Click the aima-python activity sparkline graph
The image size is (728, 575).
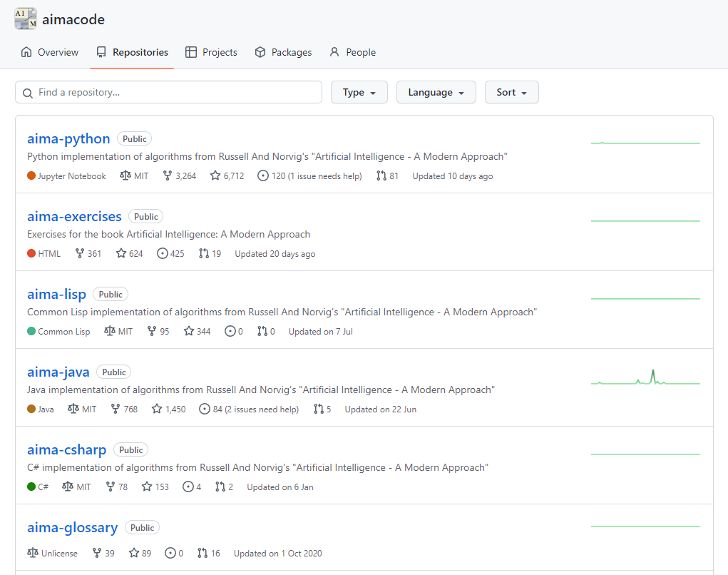(x=645, y=143)
